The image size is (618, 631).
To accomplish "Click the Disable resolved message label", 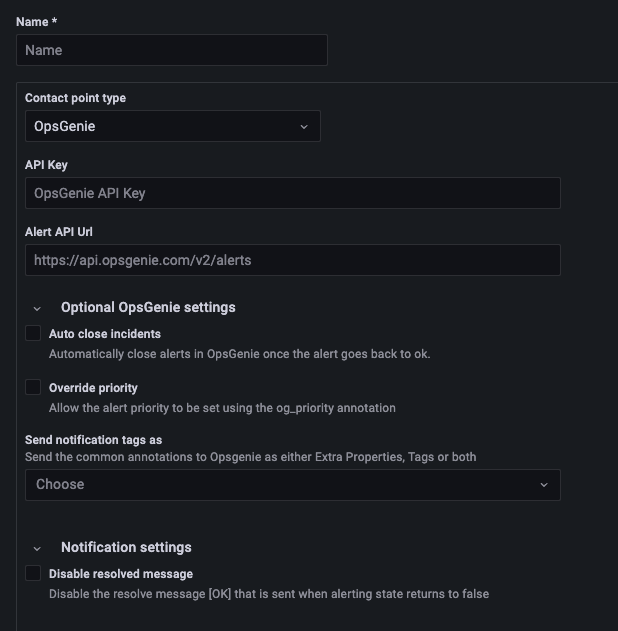I will tap(121, 574).
